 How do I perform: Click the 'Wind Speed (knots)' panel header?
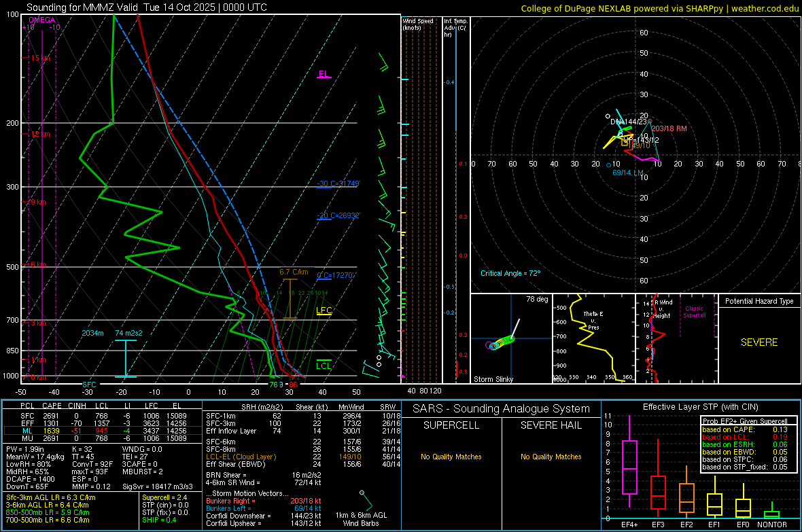click(418, 24)
